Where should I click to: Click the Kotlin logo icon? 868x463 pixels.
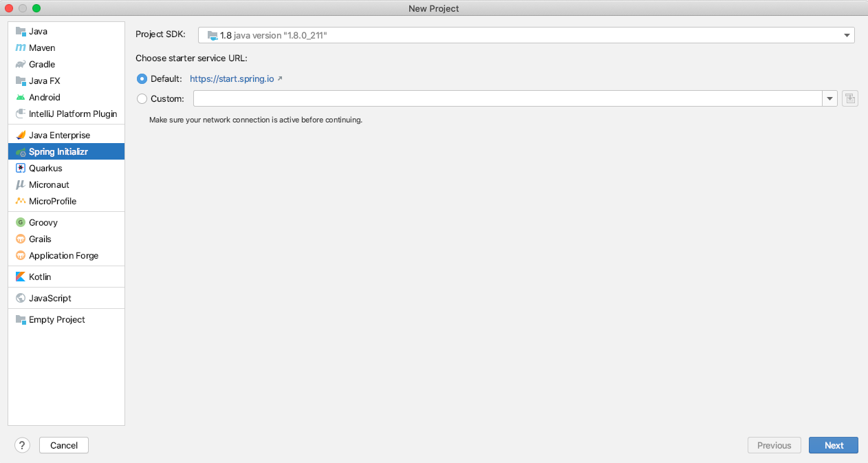(x=21, y=277)
